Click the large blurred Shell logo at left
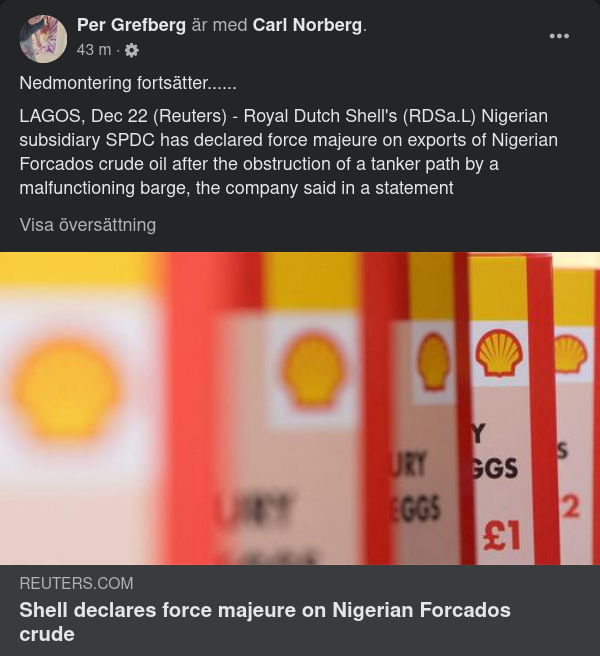This screenshot has width=600, height=656. point(68,390)
